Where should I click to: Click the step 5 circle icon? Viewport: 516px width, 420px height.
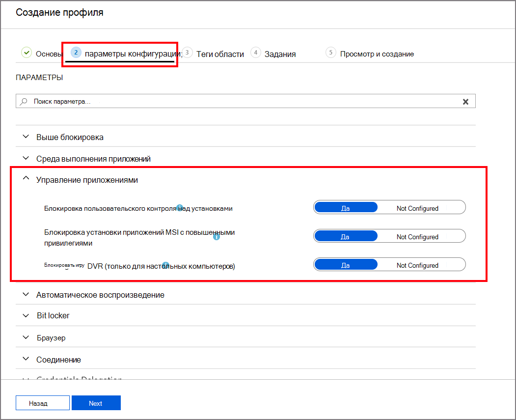click(331, 53)
